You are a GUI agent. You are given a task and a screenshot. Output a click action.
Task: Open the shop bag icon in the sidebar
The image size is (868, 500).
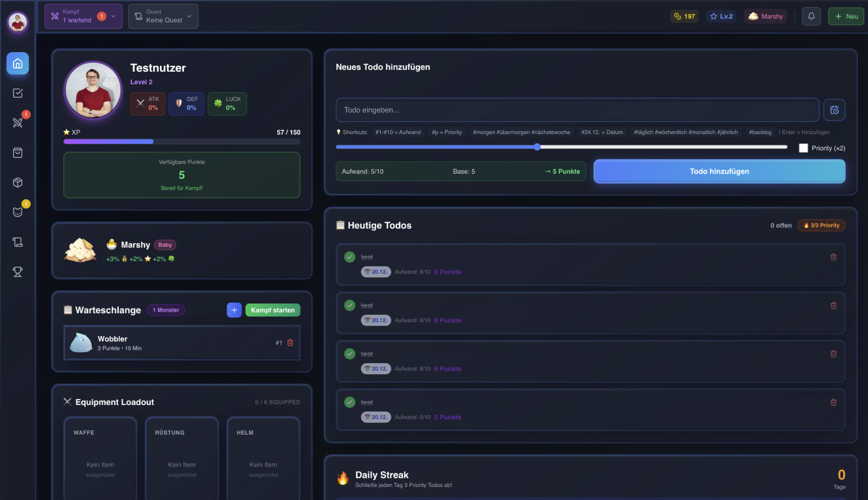coord(18,153)
